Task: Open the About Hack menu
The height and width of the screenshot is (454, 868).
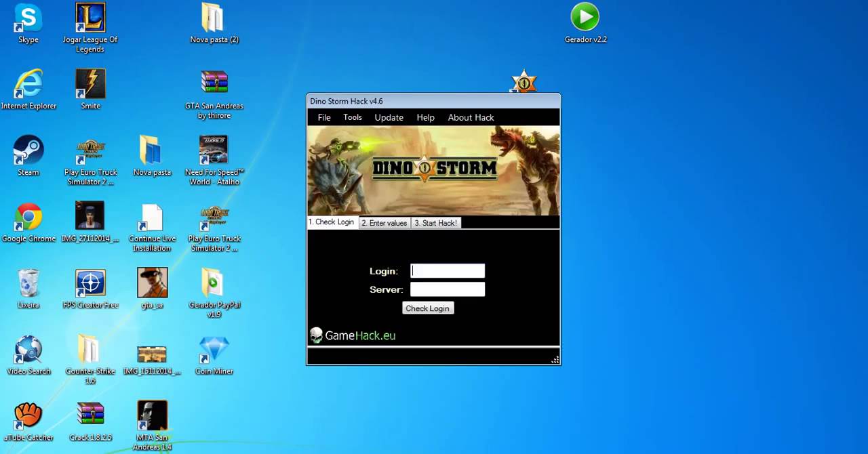Action: (x=471, y=117)
